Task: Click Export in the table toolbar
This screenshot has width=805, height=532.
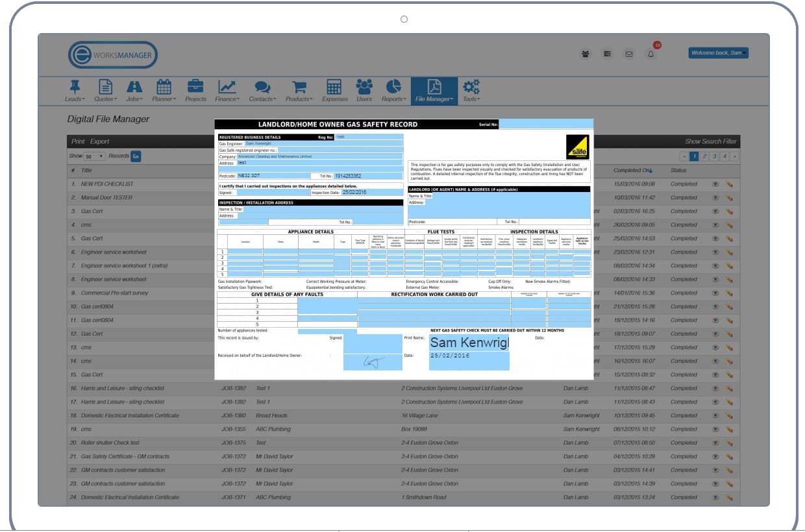Action: coord(99,141)
